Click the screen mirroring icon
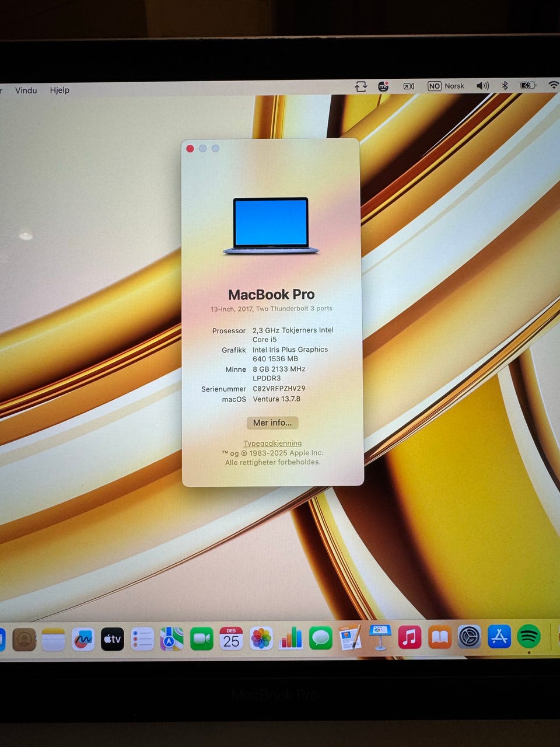The width and height of the screenshot is (560, 747). pos(409,86)
